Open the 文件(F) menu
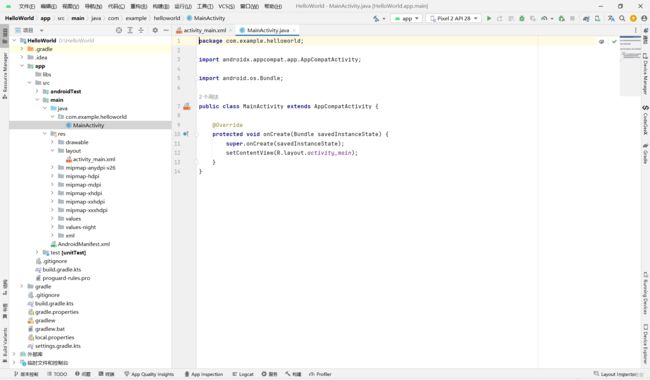Viewport: 650px width, 380px height. (x=27, y=6)
